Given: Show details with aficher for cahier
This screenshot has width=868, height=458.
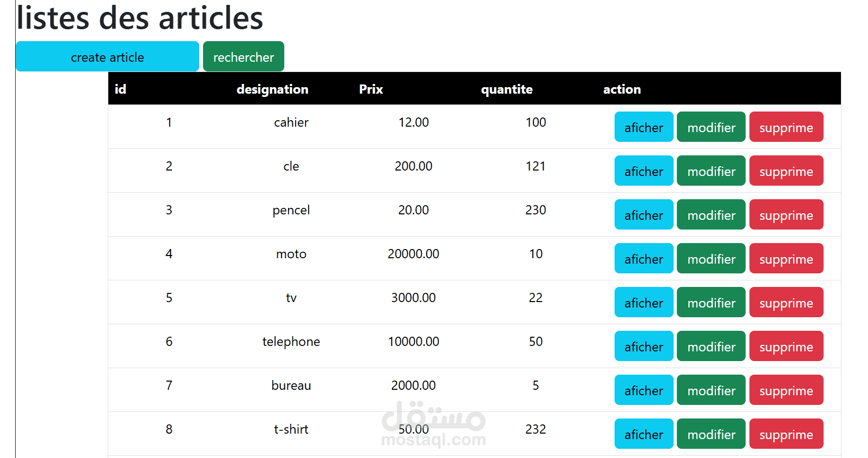Looking at the screenshot, I should pos(644,127).
